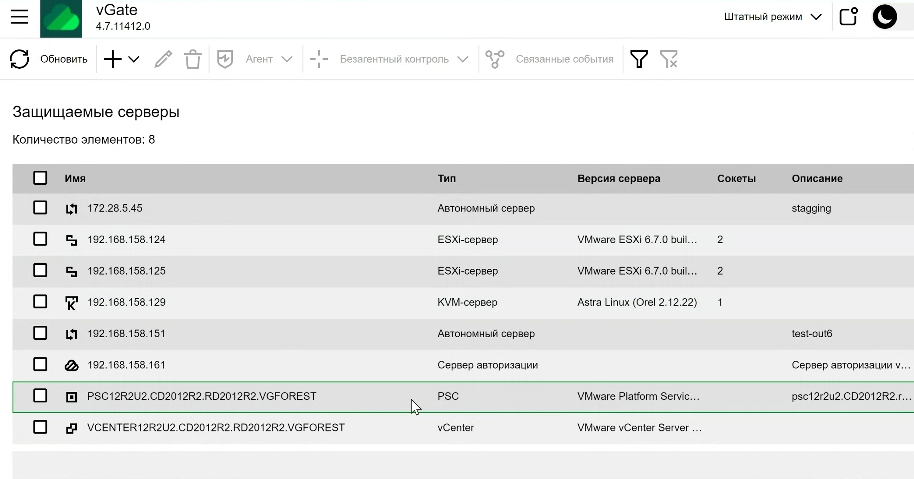
Task: Expand the add (plus) dropdown arrow
Action: click(x=134, y=60)
